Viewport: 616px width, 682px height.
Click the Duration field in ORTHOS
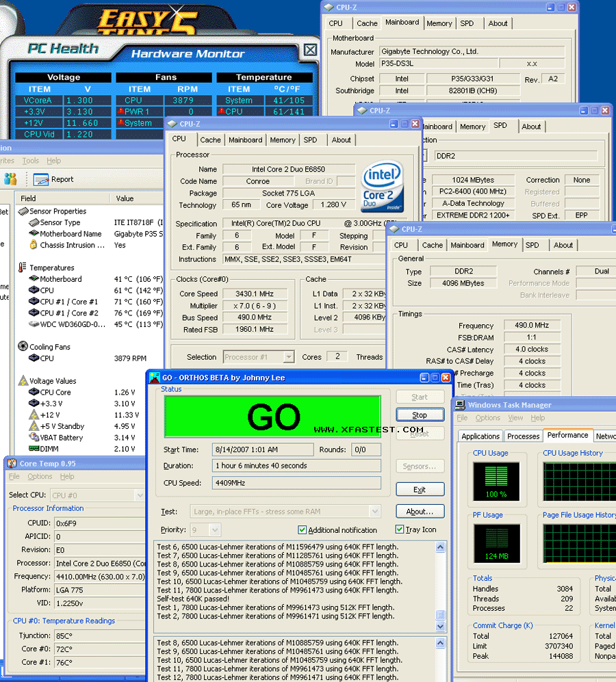tap(296, 466)
